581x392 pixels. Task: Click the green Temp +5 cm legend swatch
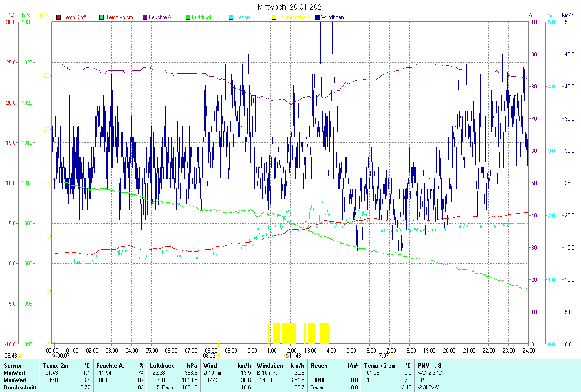tap(102, 17)
